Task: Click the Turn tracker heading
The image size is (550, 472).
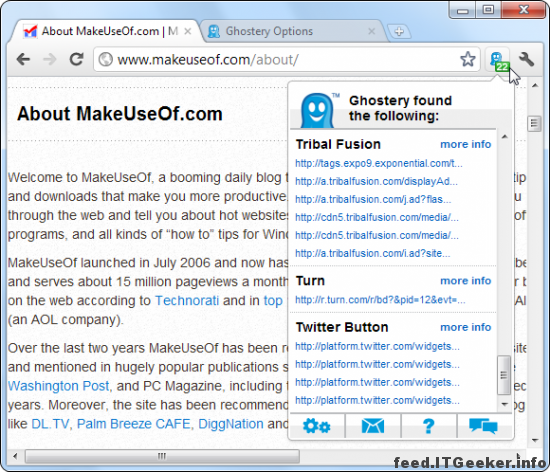Action: (x=310, y=281)
